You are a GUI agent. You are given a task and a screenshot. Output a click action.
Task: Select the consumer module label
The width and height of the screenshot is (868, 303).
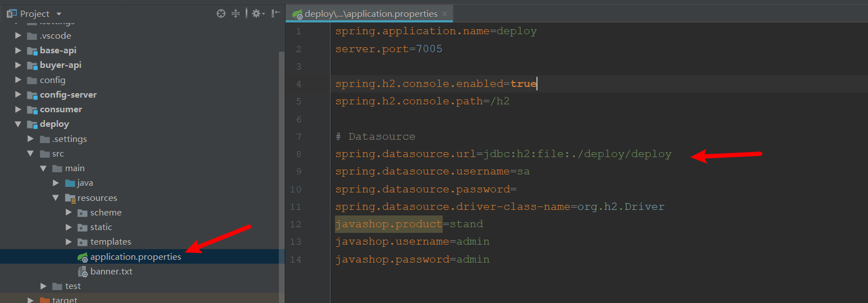(x=61, y=109)
